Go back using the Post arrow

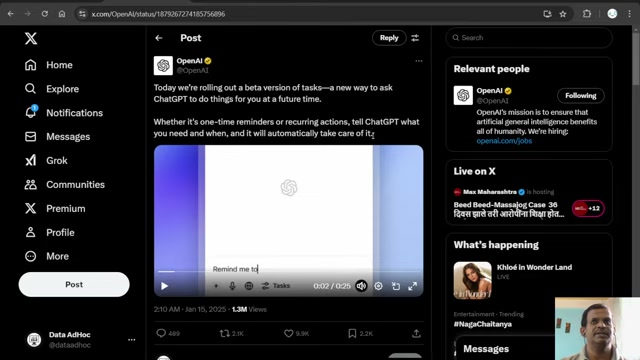(159, 38)
